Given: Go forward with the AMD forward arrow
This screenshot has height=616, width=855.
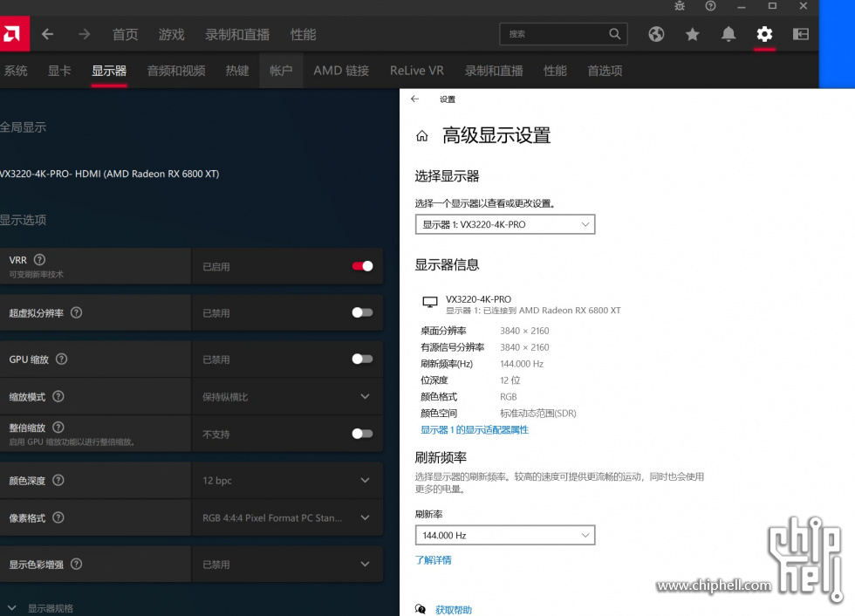Looking at the screenshot, I should tap(84, 34).
